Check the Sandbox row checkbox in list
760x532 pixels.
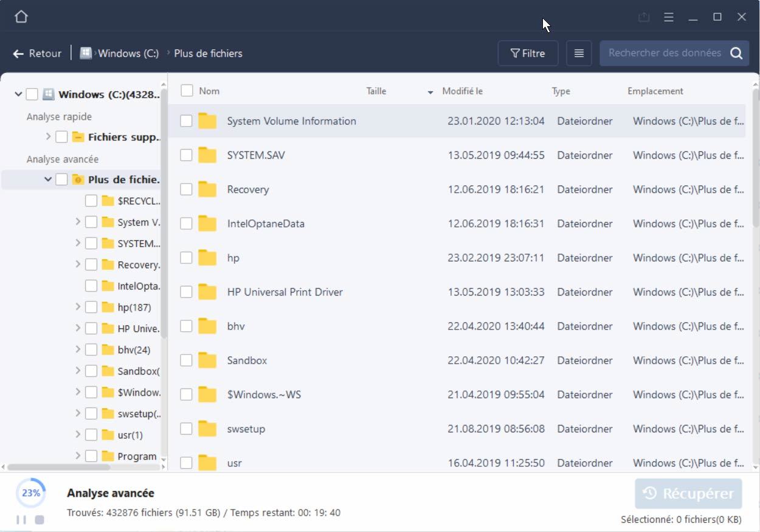(186, 361)
